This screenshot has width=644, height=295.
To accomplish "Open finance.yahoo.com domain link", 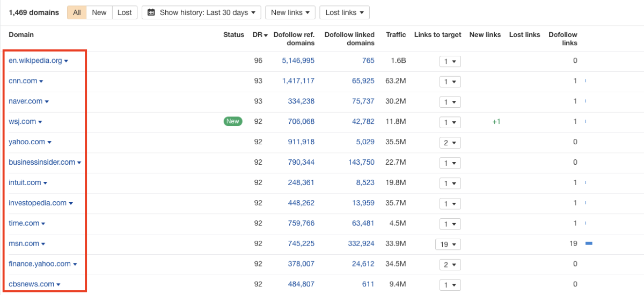I will pyautogui.click(x=40, y=264).
